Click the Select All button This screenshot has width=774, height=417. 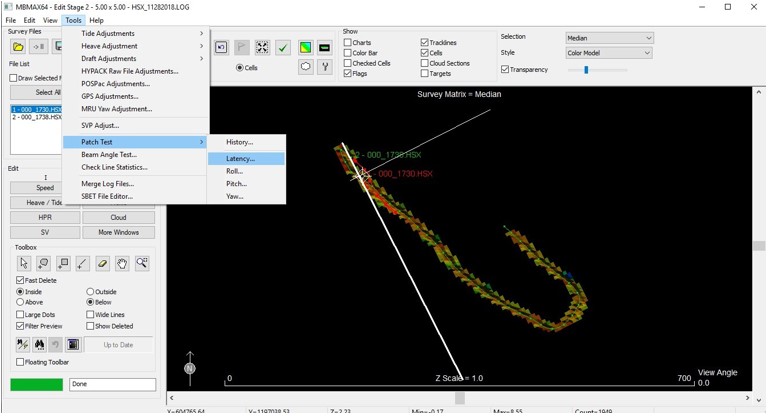coord(37,92)
